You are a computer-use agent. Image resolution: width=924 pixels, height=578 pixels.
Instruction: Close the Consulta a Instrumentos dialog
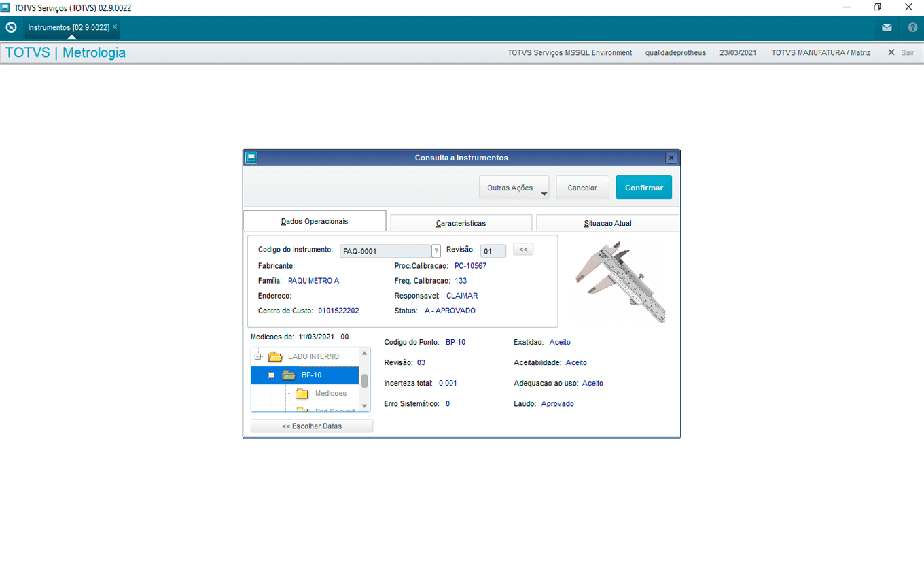tap(671, 158)
